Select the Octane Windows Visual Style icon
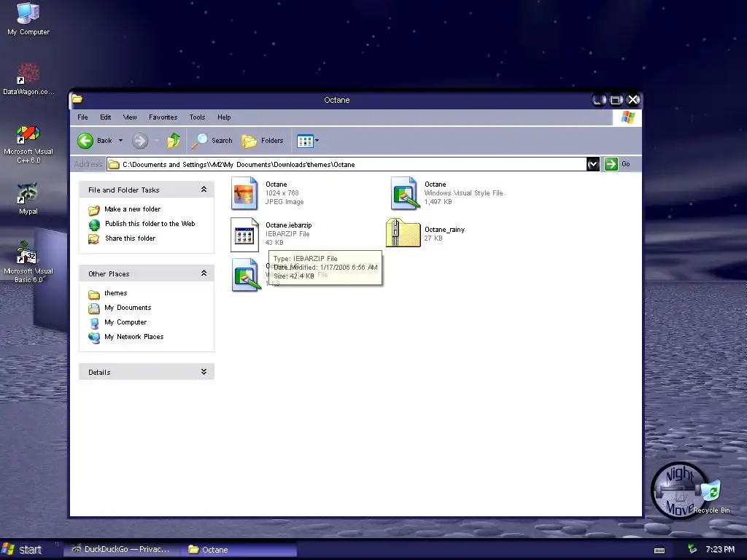The width and height of the screenshot is (747, 560). (x=404, y=192)
